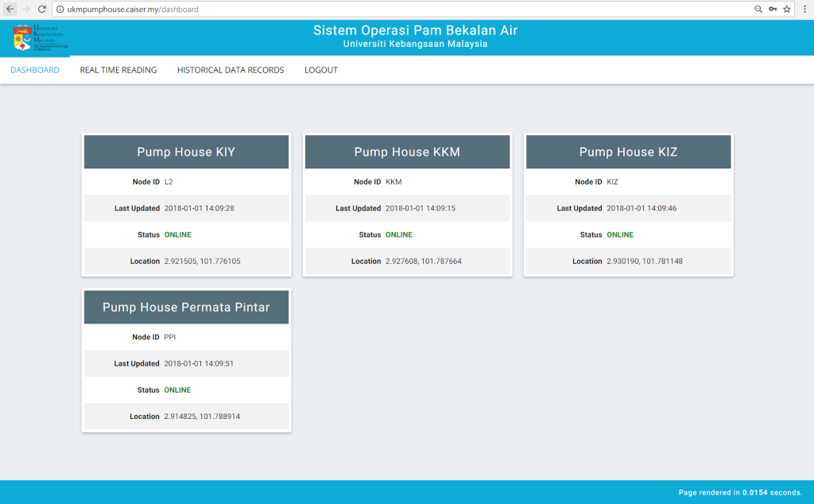Click the zoom magnifier icon in address bar

click(x=758, y=10)
